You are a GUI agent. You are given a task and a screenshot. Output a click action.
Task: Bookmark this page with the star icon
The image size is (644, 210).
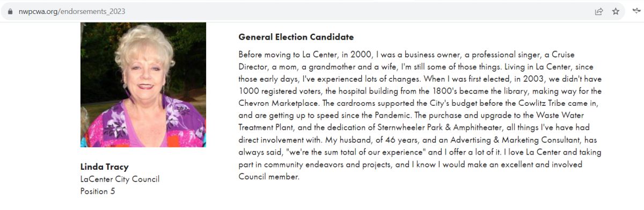[616, 11]
